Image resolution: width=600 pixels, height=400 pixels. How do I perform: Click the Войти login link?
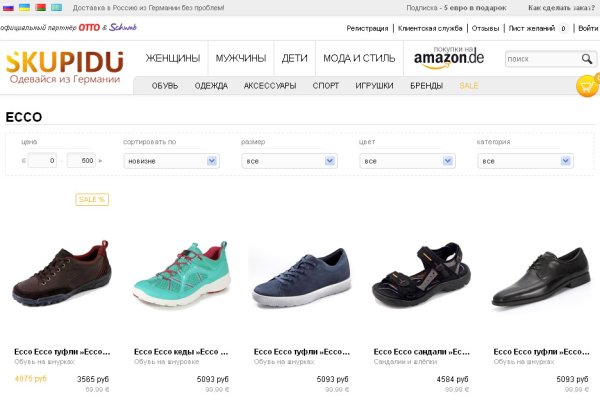pyautogui.click(x=588, y=28)
